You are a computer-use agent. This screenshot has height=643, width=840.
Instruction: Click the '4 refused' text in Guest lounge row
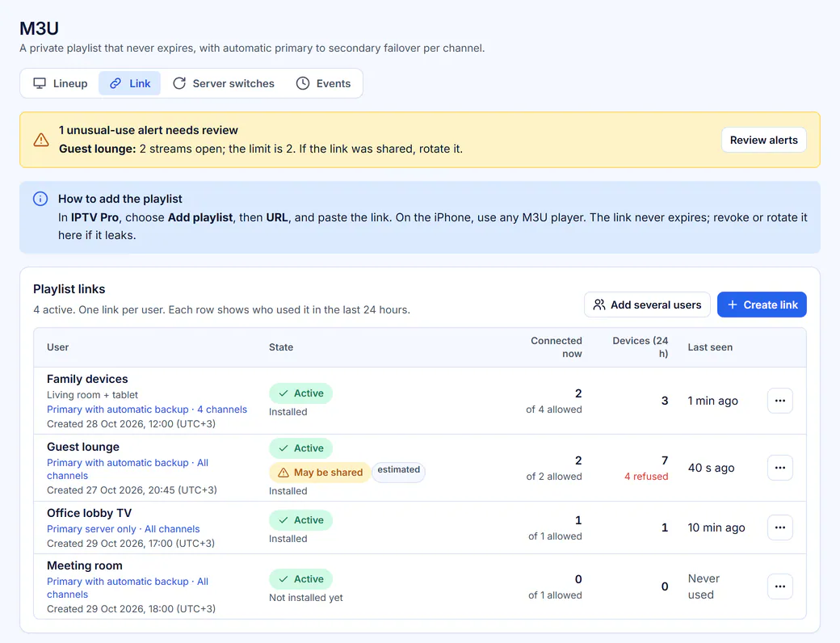(646, 477)
